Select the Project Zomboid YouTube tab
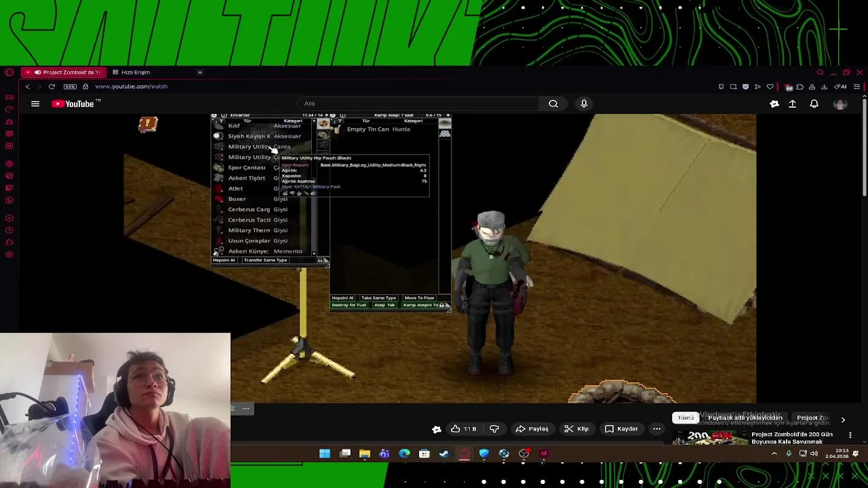Screen dimensions: 868x488 tap(64, 73)
